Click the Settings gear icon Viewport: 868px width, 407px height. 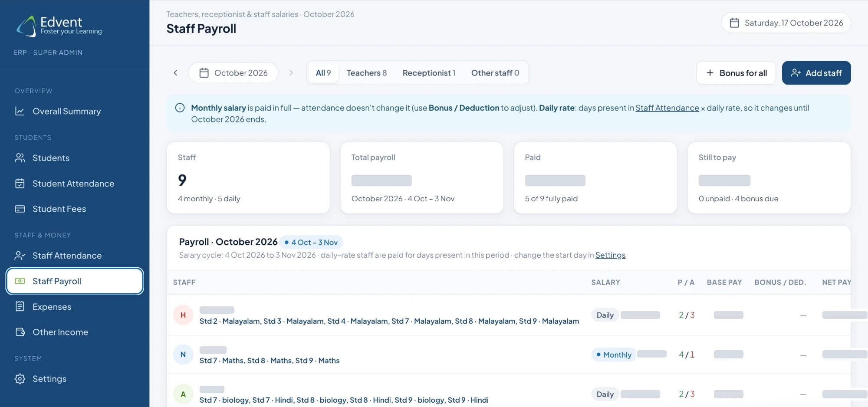20,379
